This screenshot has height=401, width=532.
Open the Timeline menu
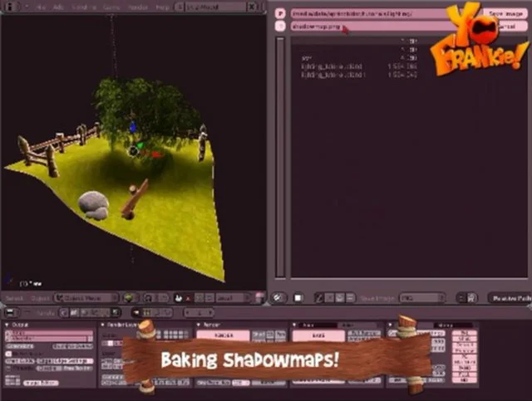click(x=83, y=7)
